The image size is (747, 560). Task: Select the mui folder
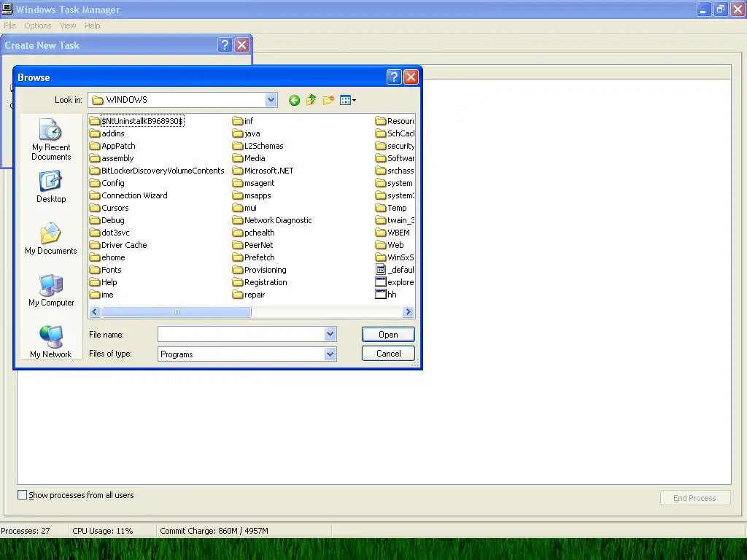[244, 208]
